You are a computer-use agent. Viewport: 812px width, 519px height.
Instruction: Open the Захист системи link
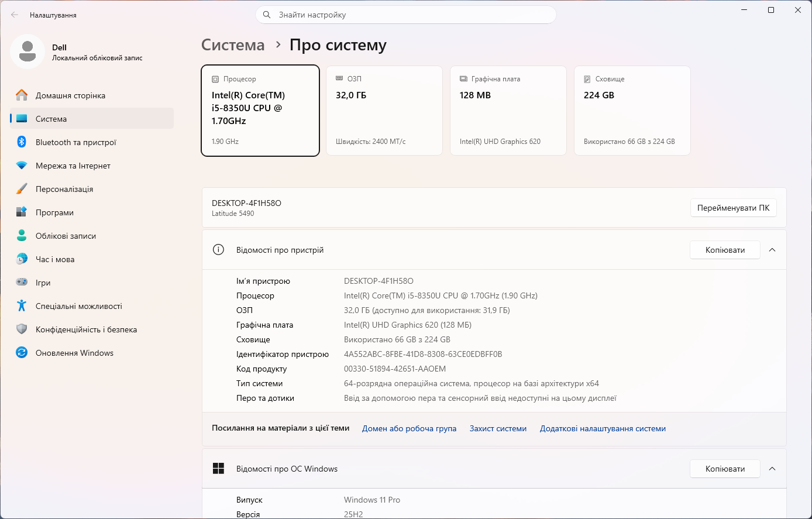[x=498, y=429]
